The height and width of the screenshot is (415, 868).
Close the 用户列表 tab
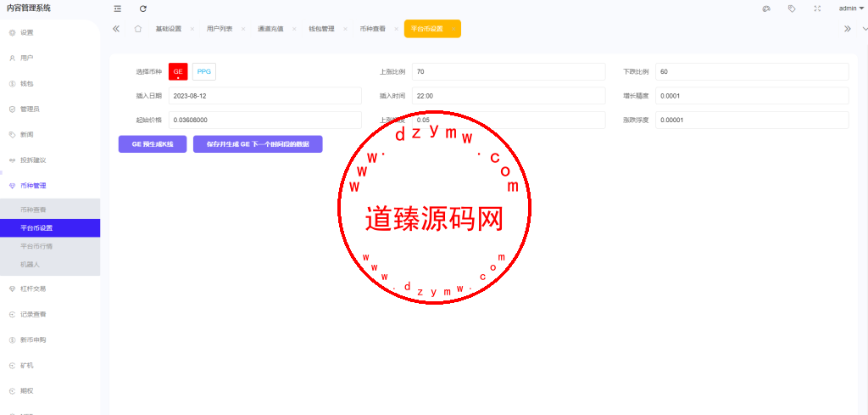coord(243,29)
